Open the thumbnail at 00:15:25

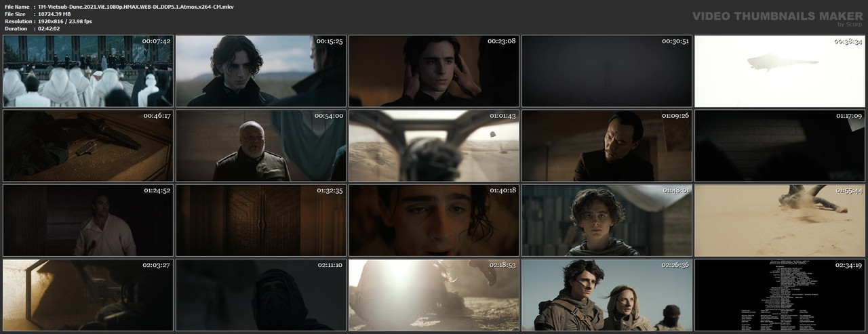click(261, 71)
